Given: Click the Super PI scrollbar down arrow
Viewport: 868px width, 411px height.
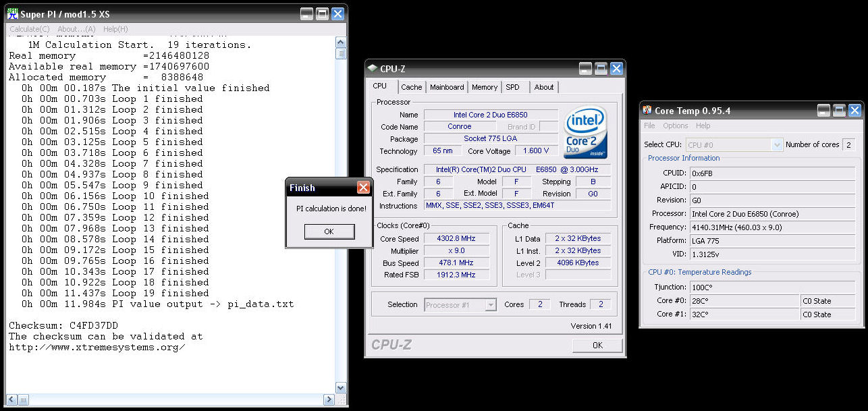Looking at the screenshot, I should pyautogui.click(x=341, y=388).
